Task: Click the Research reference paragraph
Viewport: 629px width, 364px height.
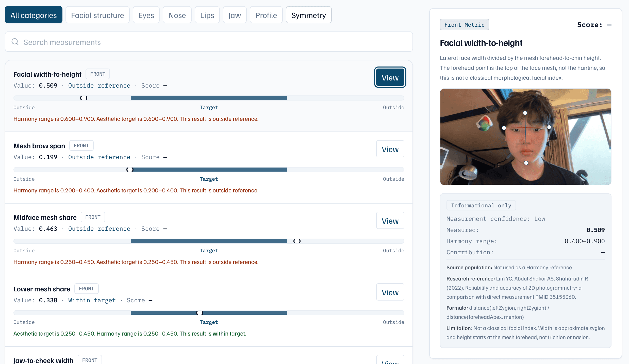Action: 517,288
